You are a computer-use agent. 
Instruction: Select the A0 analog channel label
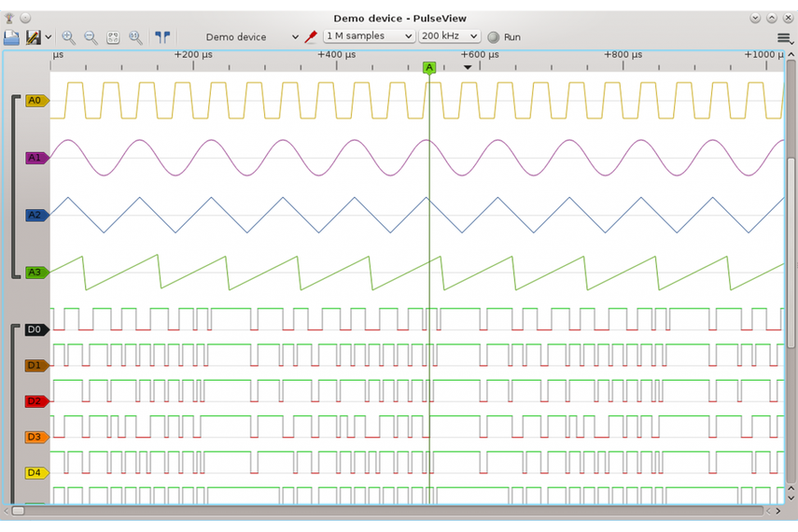click(x=36, y=101)
